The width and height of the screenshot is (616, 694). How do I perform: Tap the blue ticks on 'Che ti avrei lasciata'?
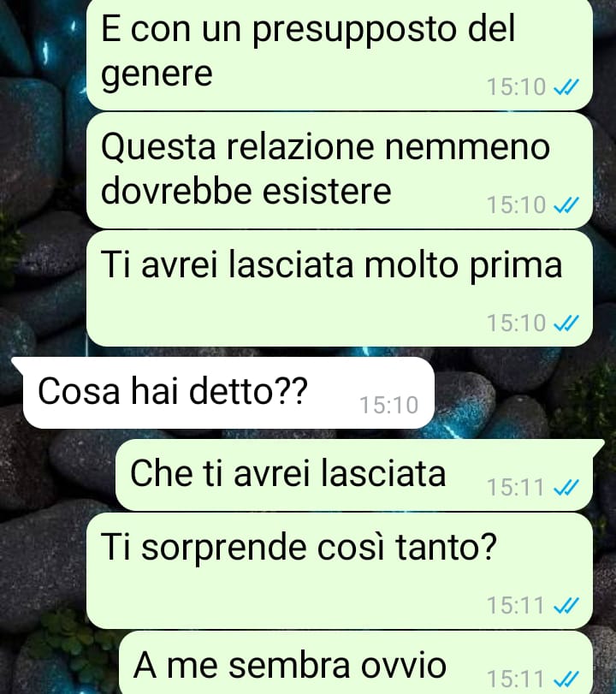[x=566, y=487]
